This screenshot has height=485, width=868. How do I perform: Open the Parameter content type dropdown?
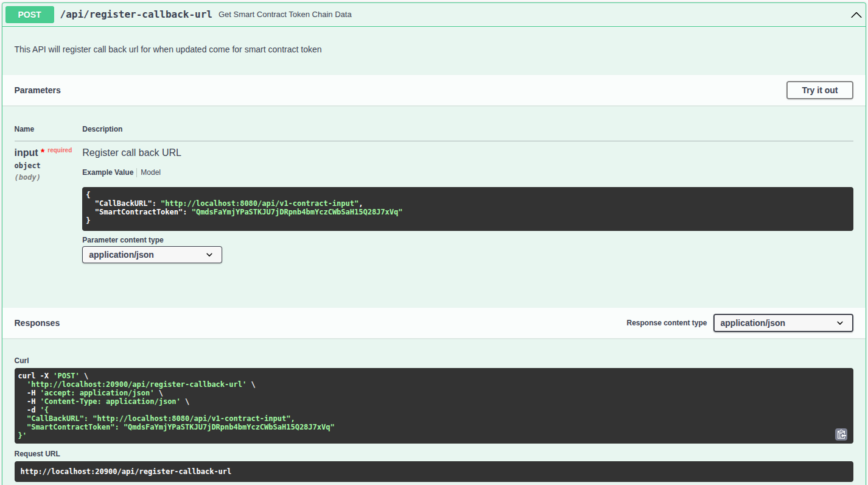pyautogui.click(x=152, y=255)
